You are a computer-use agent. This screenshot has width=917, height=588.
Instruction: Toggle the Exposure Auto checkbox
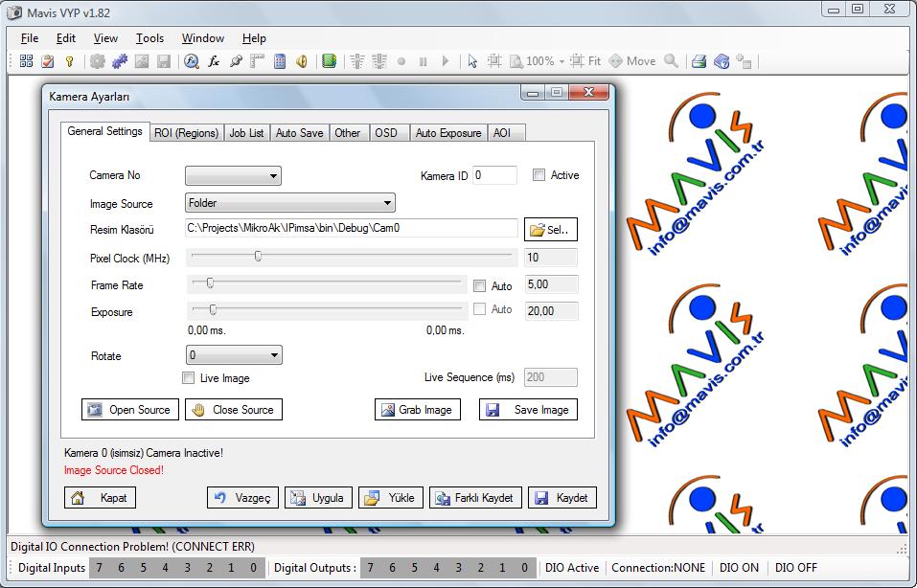pos(479,309)
